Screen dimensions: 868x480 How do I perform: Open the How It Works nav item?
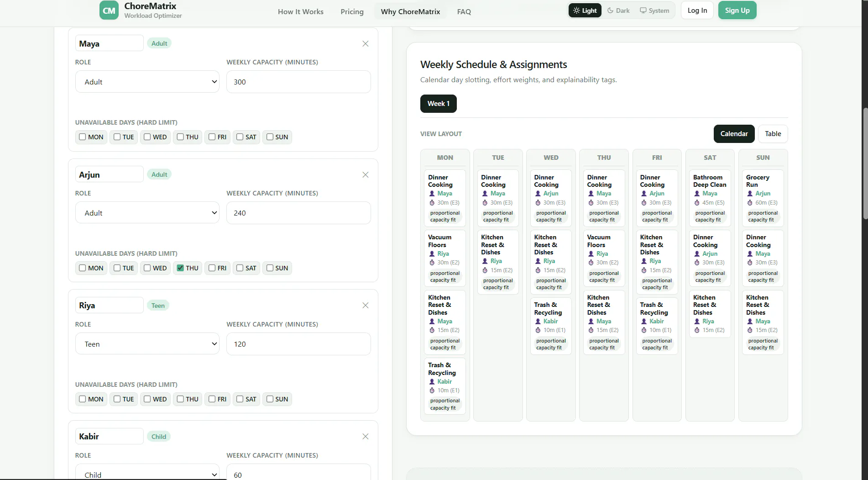click(301, 11)
